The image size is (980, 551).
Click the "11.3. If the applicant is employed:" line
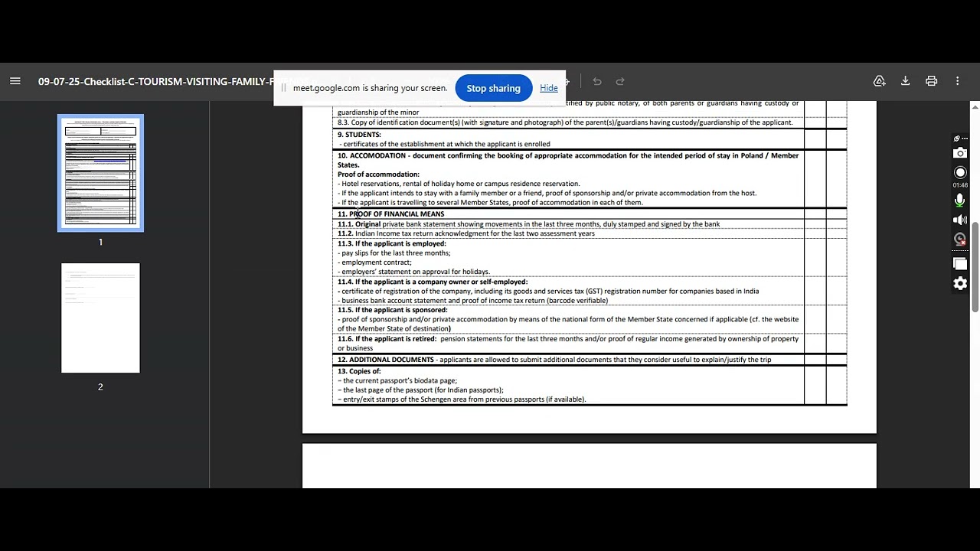pos(392,243)
